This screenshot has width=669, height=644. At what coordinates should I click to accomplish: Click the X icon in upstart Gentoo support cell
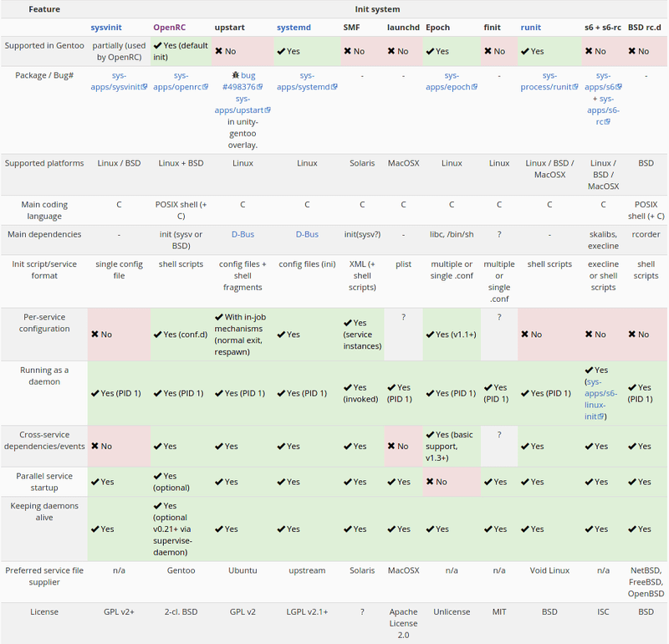click(218, 51)
